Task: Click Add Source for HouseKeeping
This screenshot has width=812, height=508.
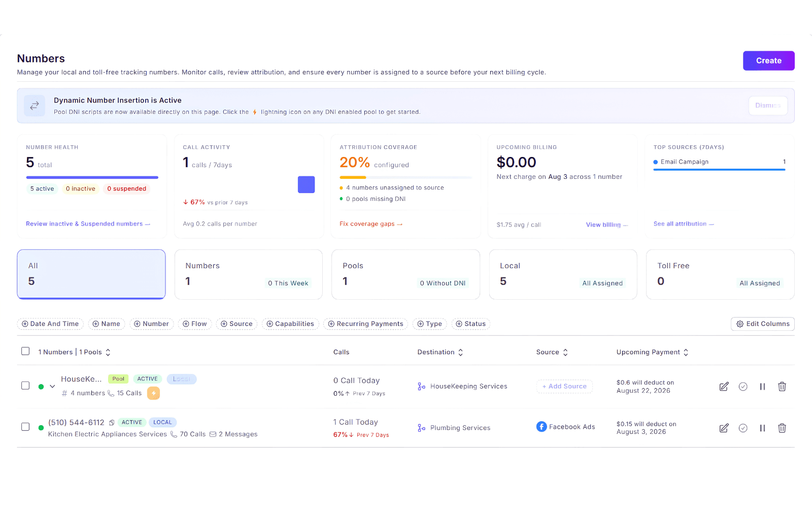Action: [564, 387]
